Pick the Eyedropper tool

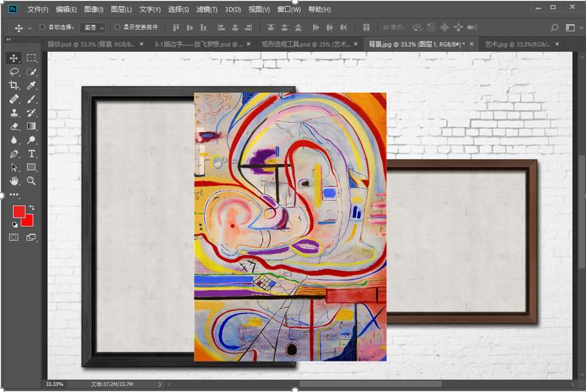click(31, 85)
